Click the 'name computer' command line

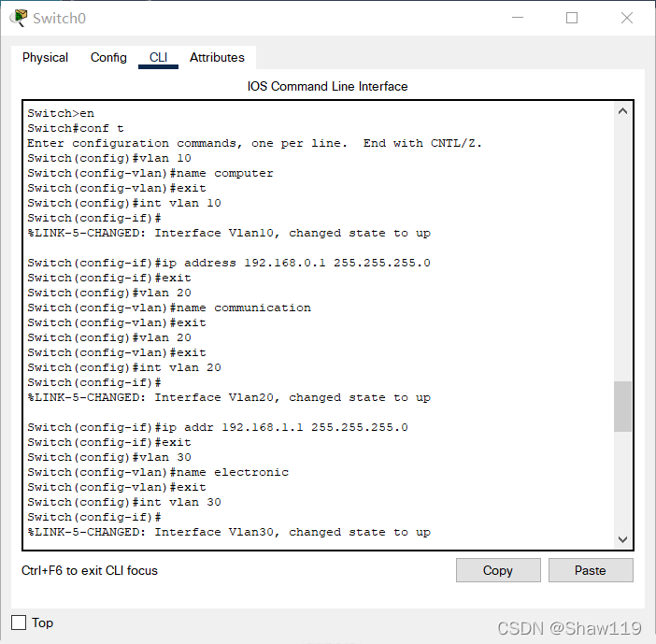[150, 173]
